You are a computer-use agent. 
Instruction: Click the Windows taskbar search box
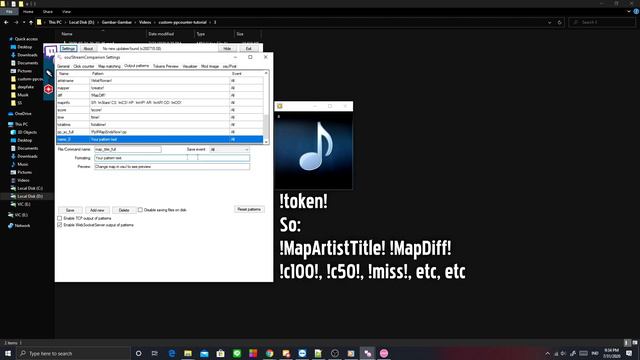pos(74,353)
